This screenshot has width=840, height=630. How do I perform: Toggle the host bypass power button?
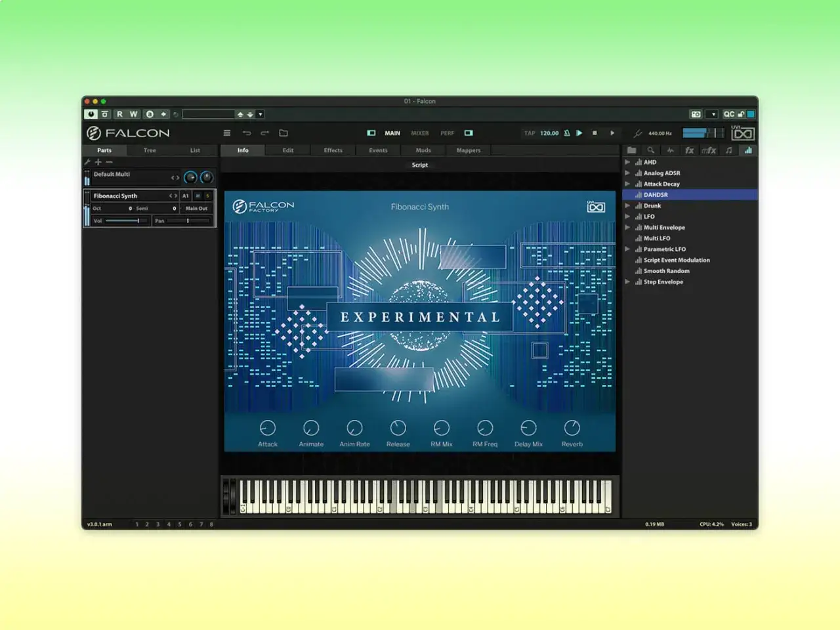click(91, 114)
